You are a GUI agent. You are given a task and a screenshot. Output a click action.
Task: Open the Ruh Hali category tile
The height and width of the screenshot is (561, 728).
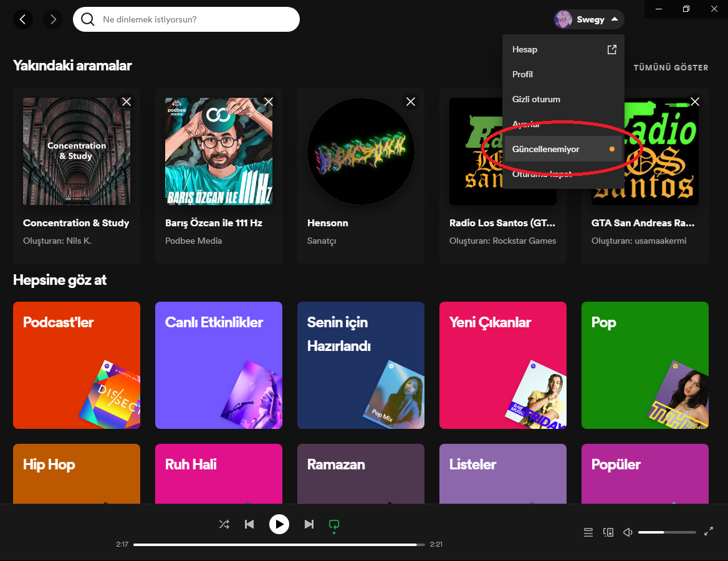coord(219,474)
